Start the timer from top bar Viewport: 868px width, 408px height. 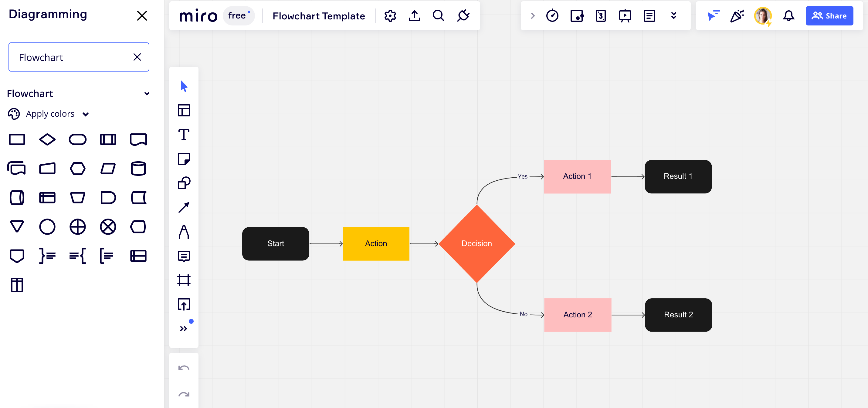[552, 16]
